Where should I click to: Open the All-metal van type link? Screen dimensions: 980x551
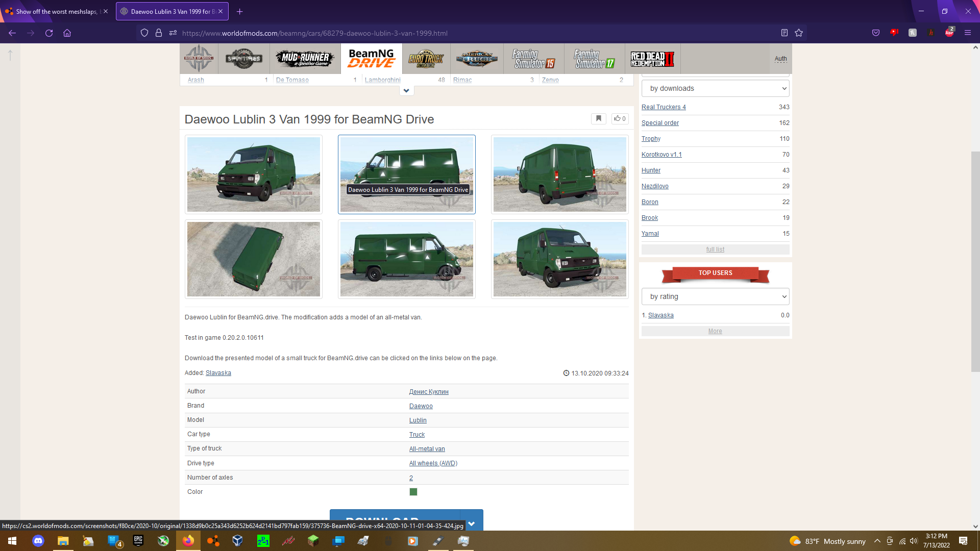[427, 449]
